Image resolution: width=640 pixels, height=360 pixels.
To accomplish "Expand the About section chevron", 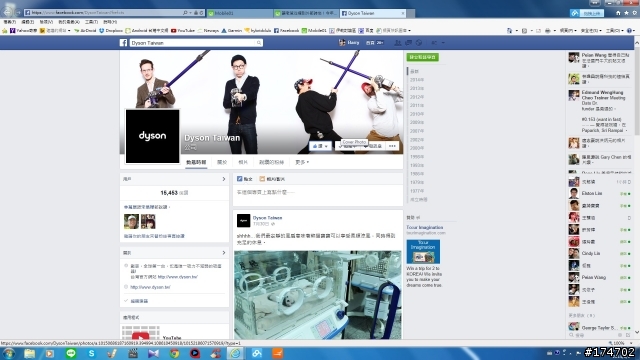I will (x=224, y=253).
